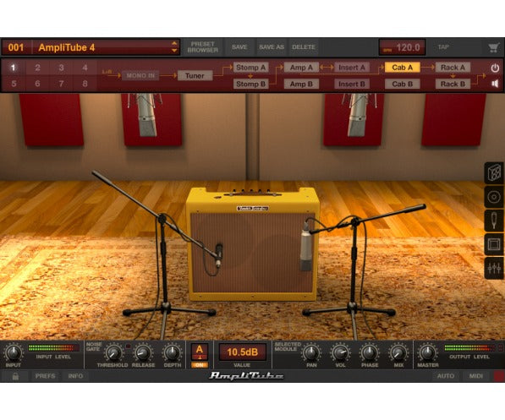
Task: Toggle the tuner A ON button
Action: pos(200,365)
